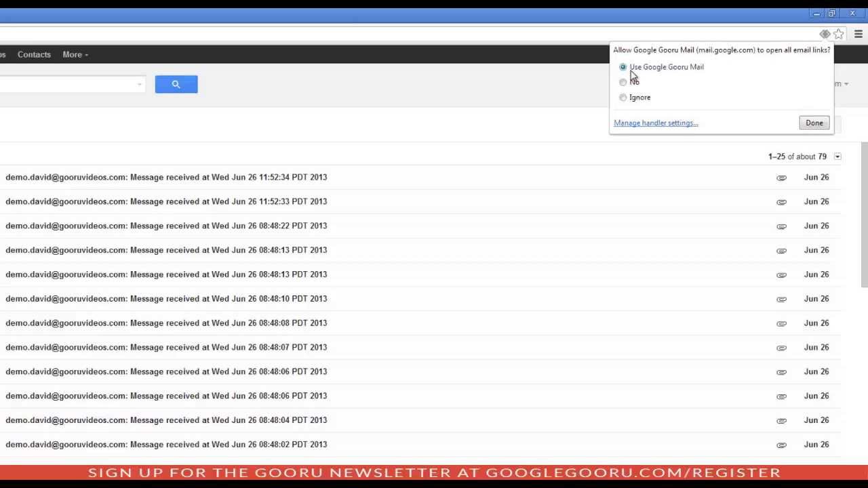Viewport: 868px width, 488px height.
Task: Click attachment paperclip on the 08:48:04 message
Action: pyautogui.click(x=781, y=420)
